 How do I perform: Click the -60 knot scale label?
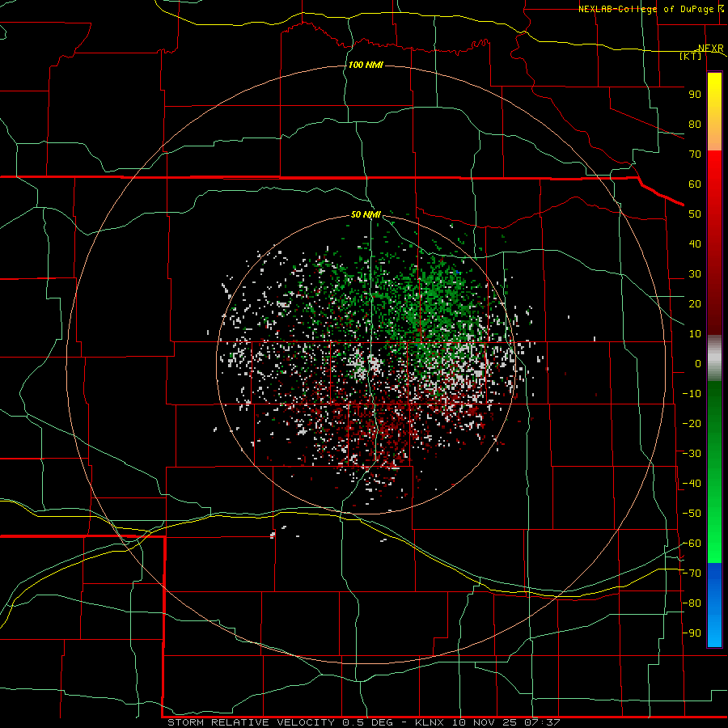tap(692, 544)
